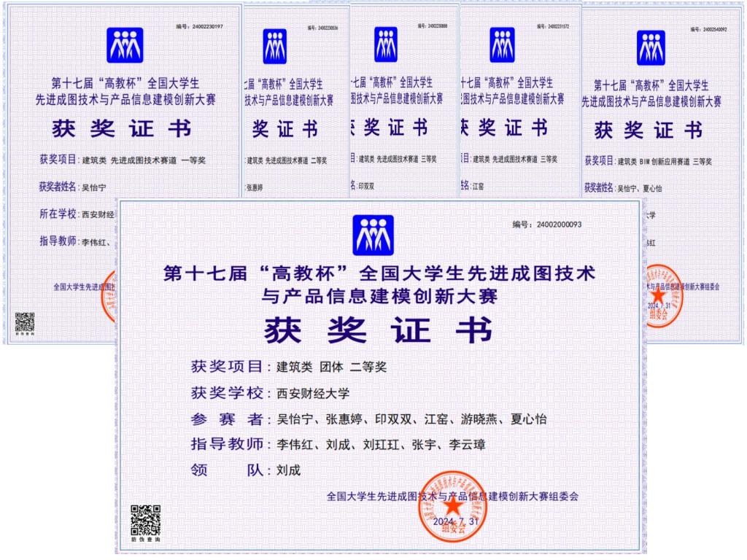Click the logo on 张惠婷's 二等奖 certificate
The width and height of the screenshot is (747, 560).
(x=275, y=46)
